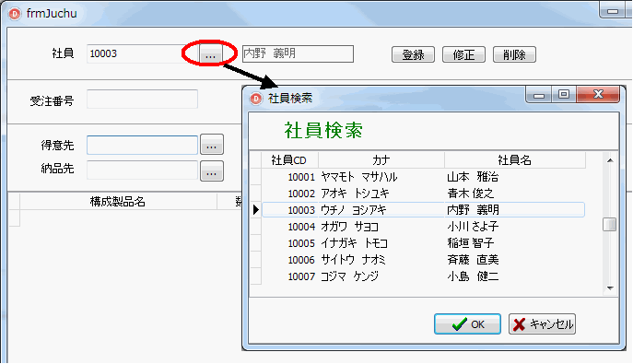Viewport: 633px width, 364px height.
Task: Minimize the frmJuchu window
Action: 613,11
